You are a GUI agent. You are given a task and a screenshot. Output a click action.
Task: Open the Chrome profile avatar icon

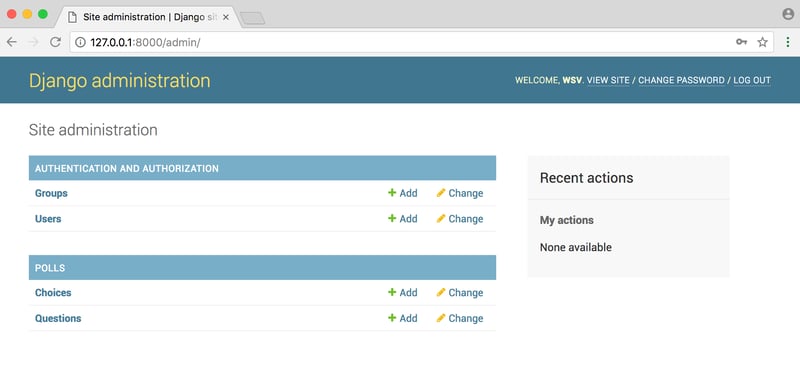(x=788, y=14)
